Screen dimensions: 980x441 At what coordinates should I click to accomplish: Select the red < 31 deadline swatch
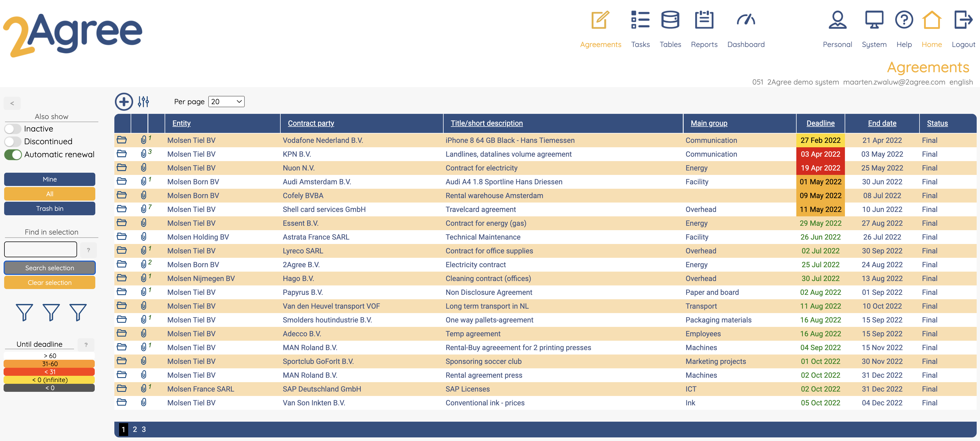[49, 372]
